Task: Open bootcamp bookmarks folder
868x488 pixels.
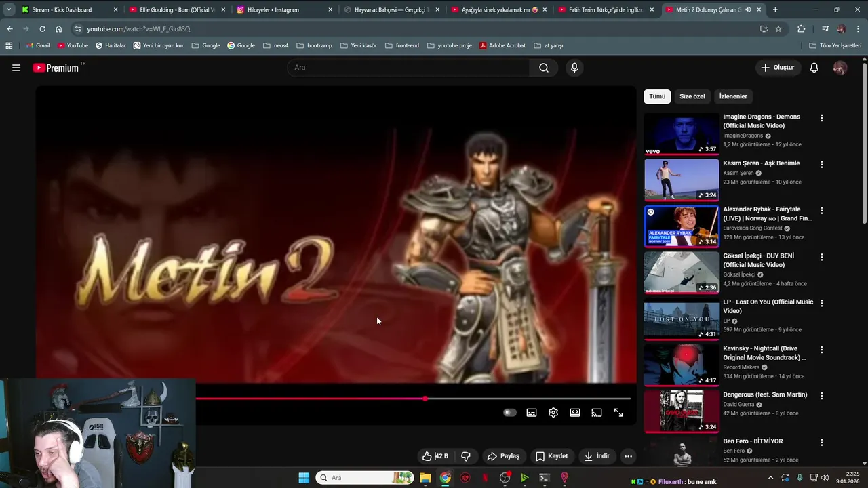Action: pos(314,45)
